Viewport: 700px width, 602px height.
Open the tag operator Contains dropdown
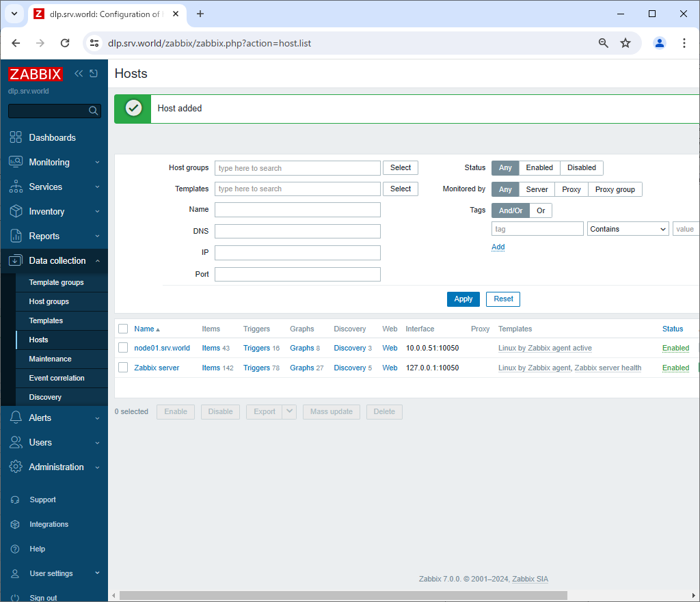point(628,229)
